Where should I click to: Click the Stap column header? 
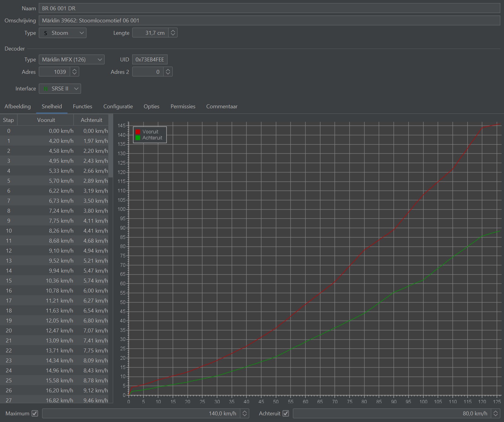pyautogui.click(x=8, y=120)
